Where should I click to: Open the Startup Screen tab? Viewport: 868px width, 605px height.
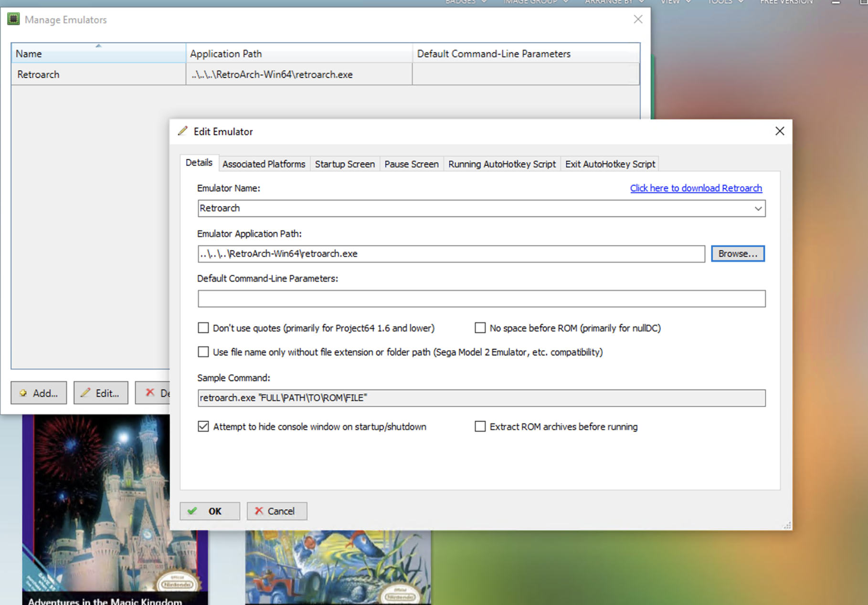(345, 164)
